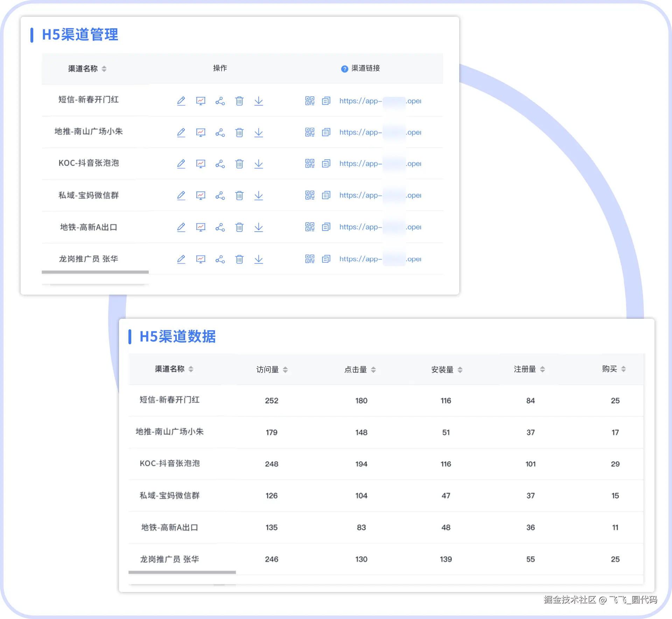The height and width of the screenshot is (619, 672).
Task: Delete 私域-宝妈微信群 channel via trash icon
Action: click(x=239, y=195)
